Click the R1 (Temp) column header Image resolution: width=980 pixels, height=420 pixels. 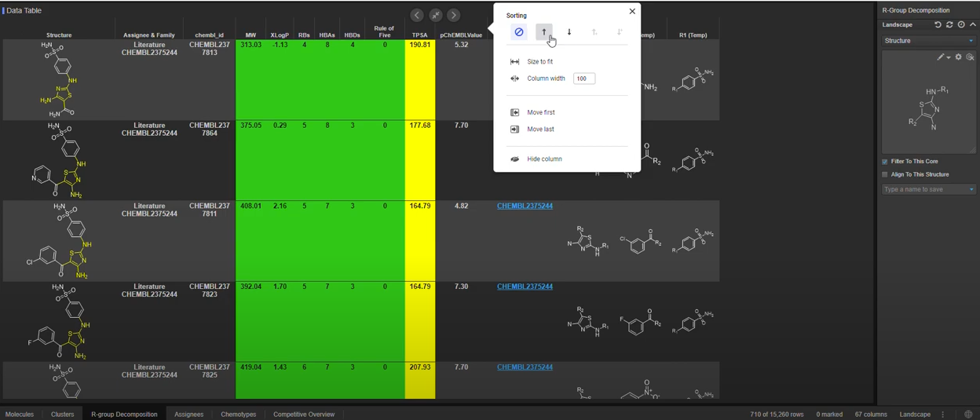click(x=693, y=35)
